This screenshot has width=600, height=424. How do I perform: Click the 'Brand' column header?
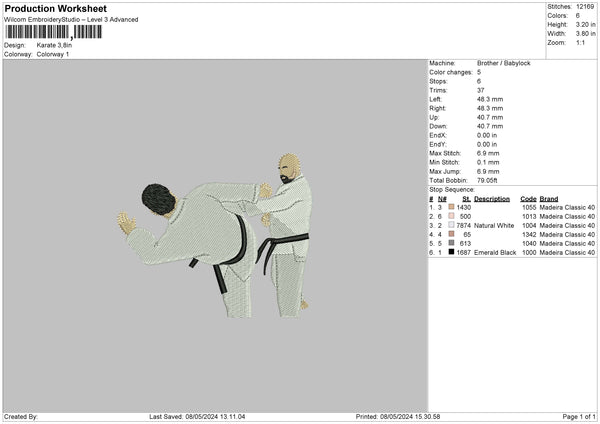pos(549,199)
